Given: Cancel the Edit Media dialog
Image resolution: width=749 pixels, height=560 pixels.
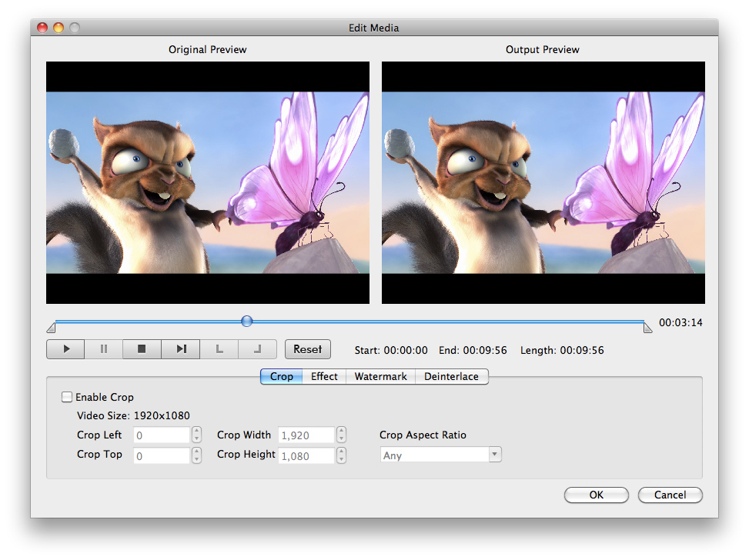Looking at the screenshot, I should coord(670,495).
